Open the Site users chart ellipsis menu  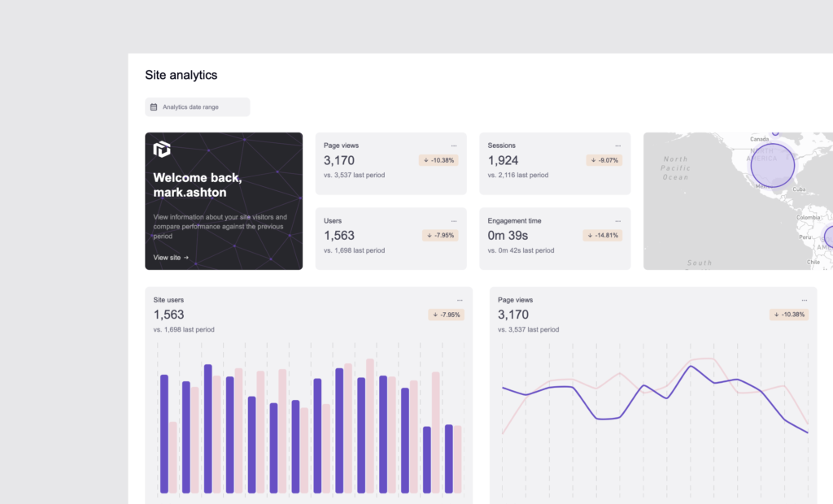460,299
